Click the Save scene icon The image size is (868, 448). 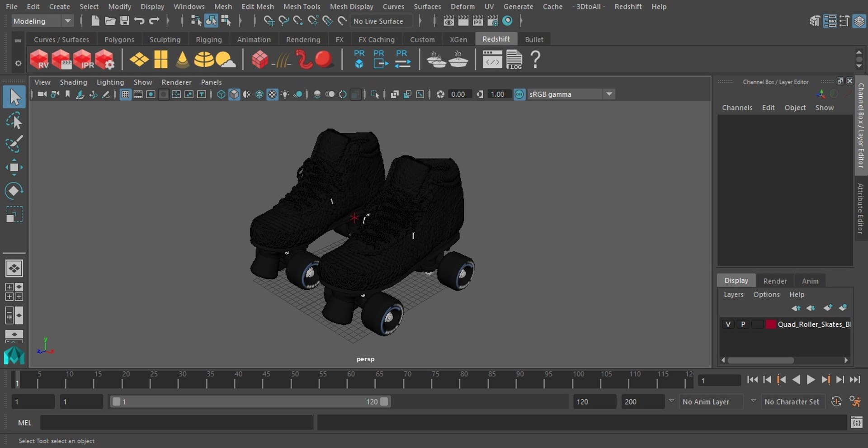[124, 21]
